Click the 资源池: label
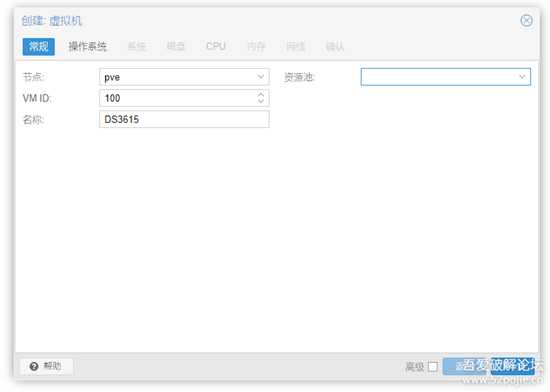Viewport: 550px width, 392px height. coord(299,77)
